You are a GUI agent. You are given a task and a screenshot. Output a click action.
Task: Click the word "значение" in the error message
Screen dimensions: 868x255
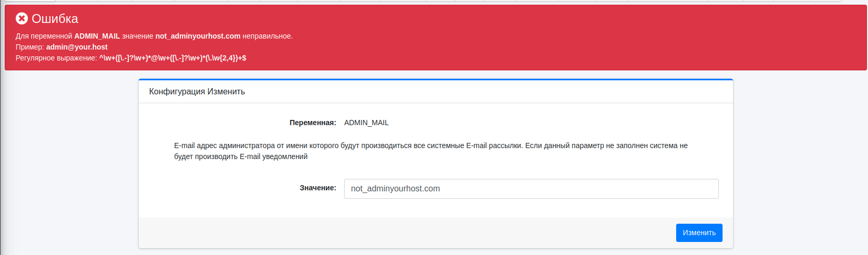(x=138, y=36)
